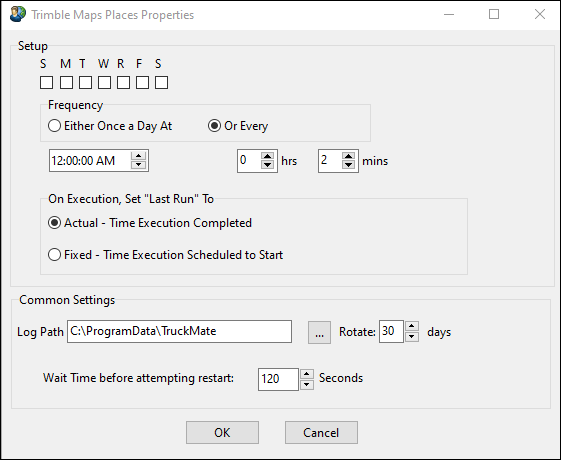The width and height of the screenshot is (561, 460).
Task: Maximize the Properties window
Action: point(494,14)
